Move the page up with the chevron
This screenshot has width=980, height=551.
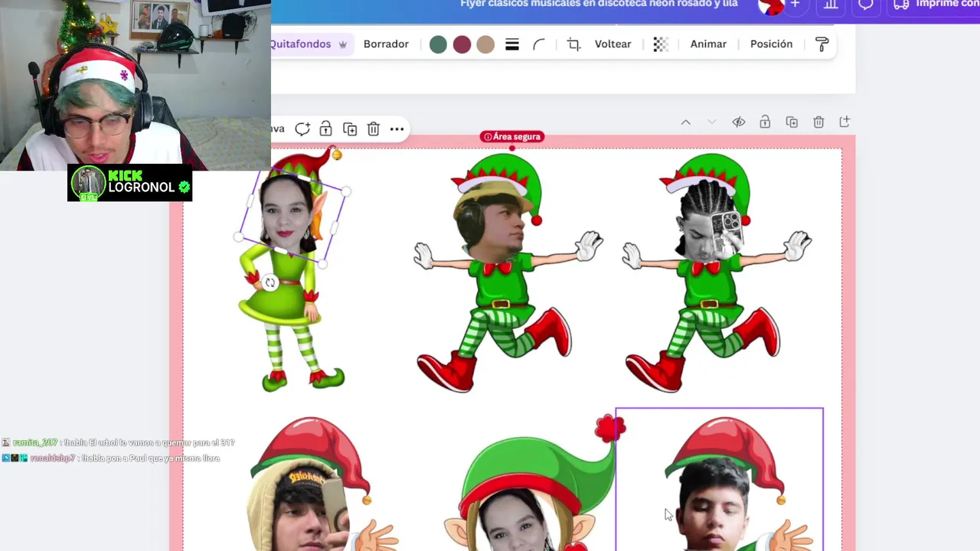pos(685,122)
